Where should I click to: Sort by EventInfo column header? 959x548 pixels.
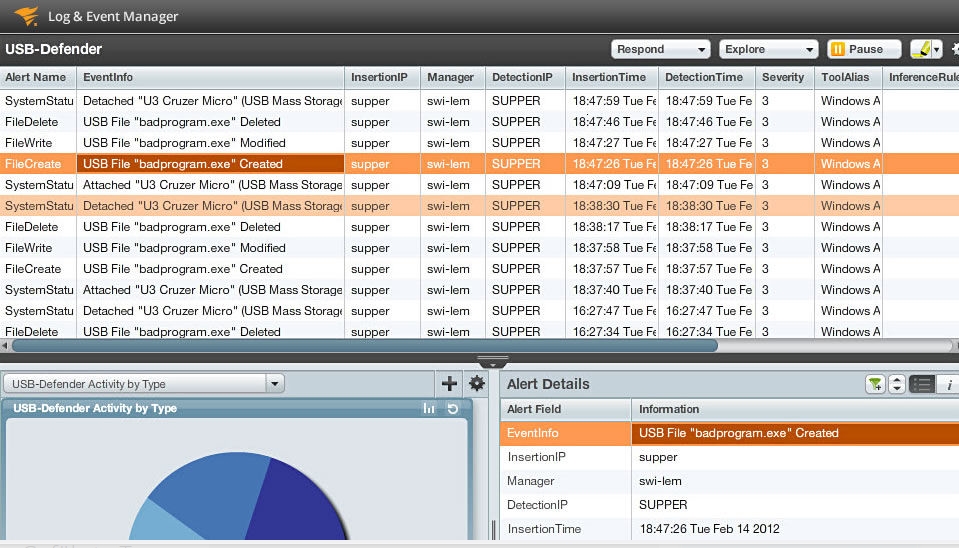click(x=210, y=77)
